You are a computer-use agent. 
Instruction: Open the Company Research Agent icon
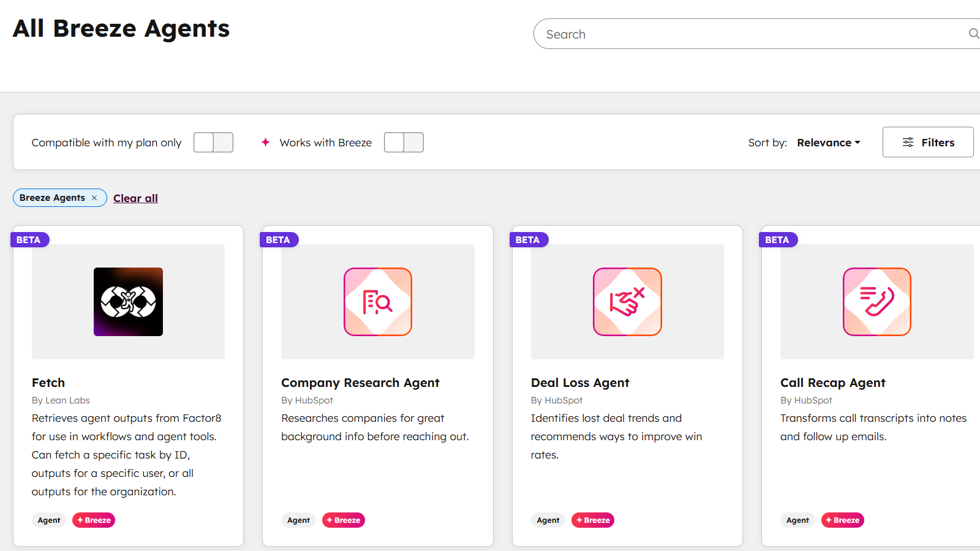coord(377,302)
